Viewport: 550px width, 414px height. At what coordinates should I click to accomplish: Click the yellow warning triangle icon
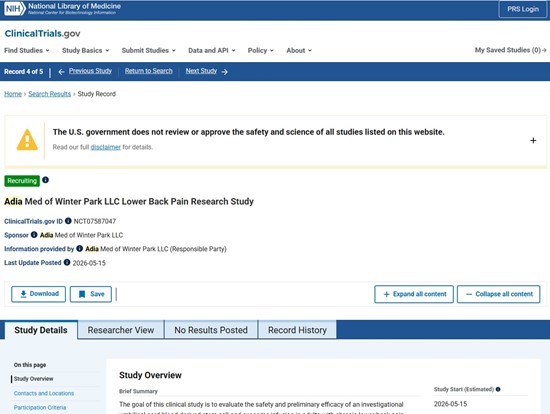[x=27, y=140]
